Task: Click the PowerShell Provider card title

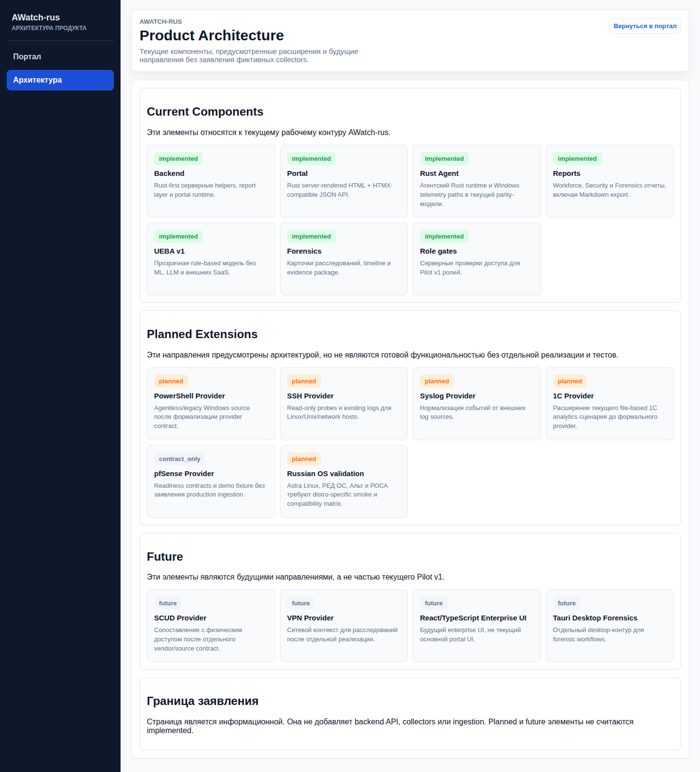Action: click(190, 396)
